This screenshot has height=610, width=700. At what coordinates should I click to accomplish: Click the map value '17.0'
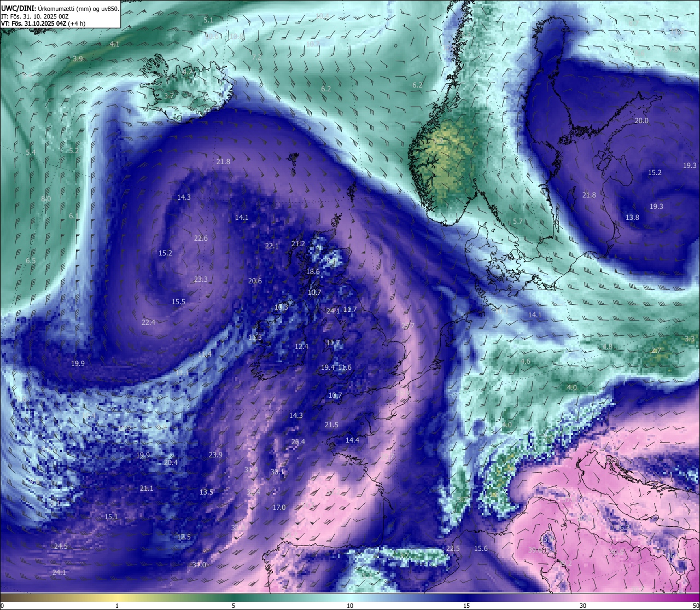(279, 507)
